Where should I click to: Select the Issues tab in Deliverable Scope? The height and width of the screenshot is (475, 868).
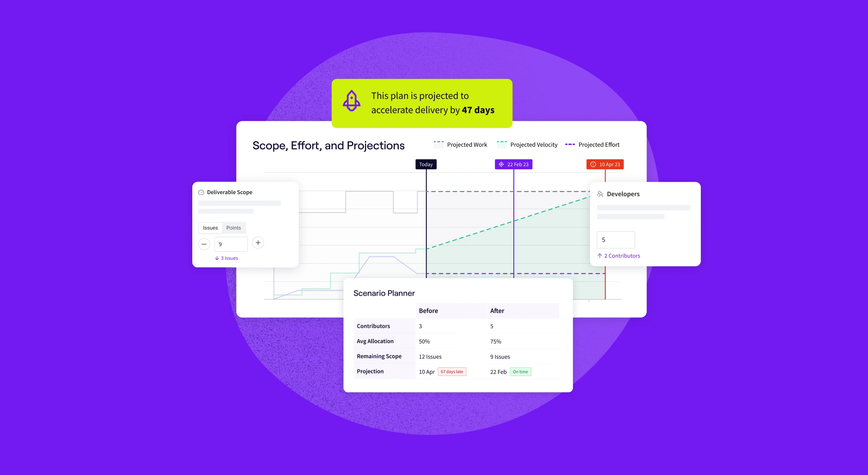210,227
